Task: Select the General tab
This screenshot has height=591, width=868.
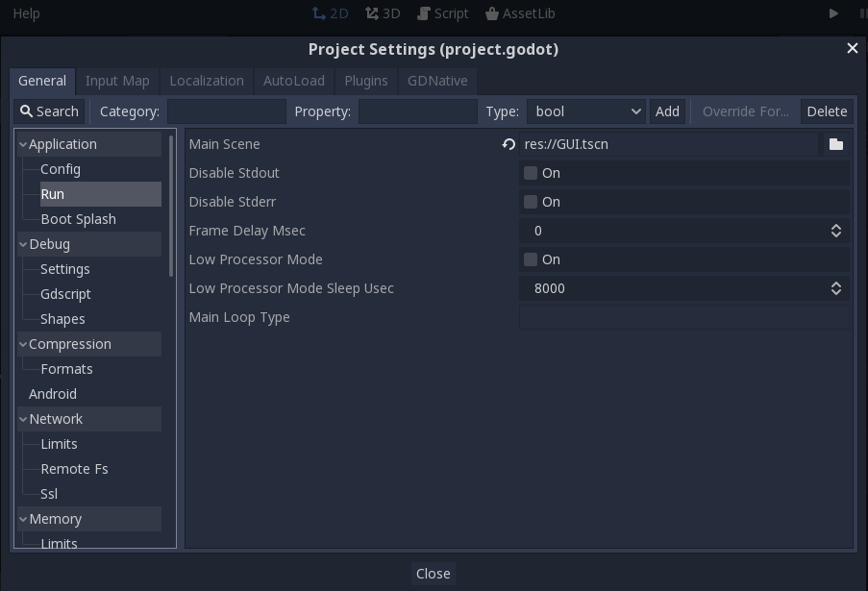Action: (42, 82)
